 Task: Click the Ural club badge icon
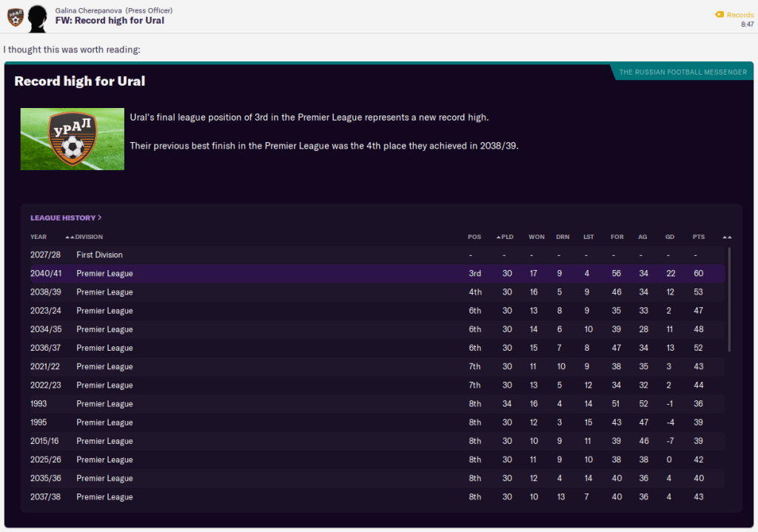click(15, 16)
